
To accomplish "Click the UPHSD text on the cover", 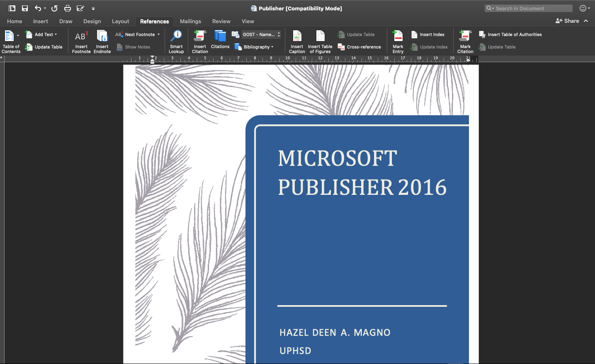I will point(295,351).
